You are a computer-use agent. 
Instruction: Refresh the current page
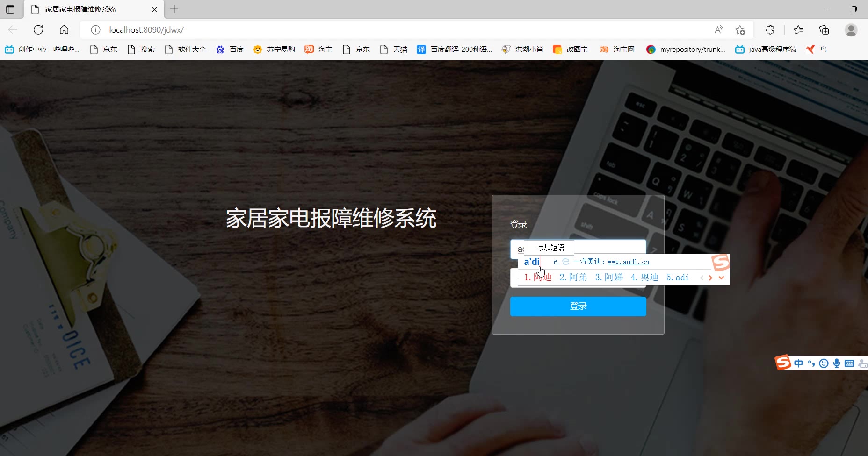[x=38, y=30]
